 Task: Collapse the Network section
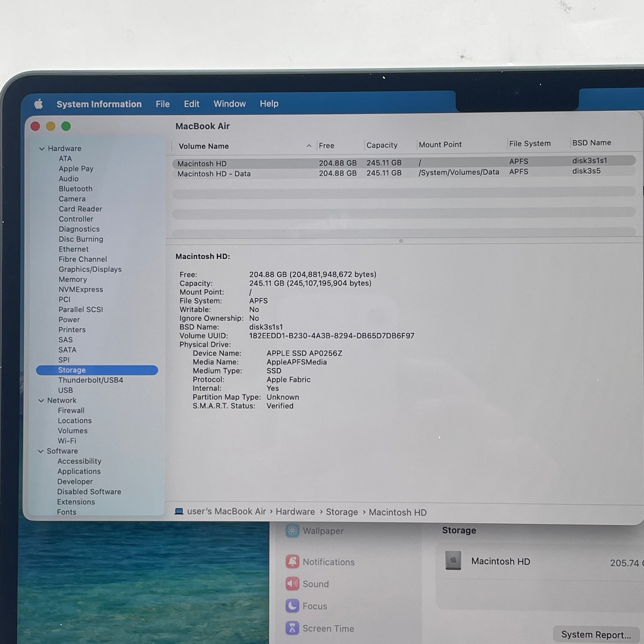click(41, 400)
